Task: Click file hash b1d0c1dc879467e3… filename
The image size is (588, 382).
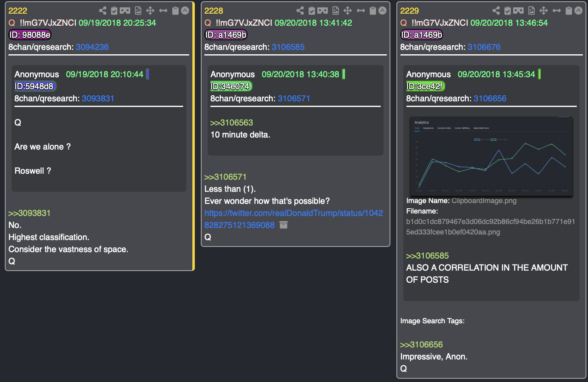Action: 491,227
